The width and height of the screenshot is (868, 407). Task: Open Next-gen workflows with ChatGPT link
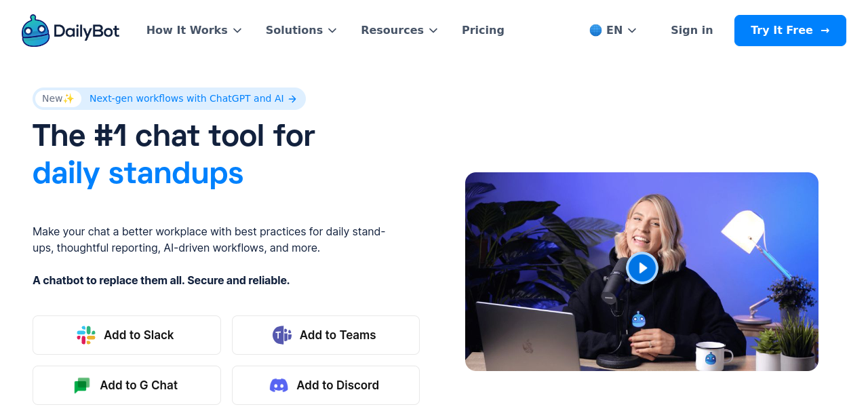193,99
